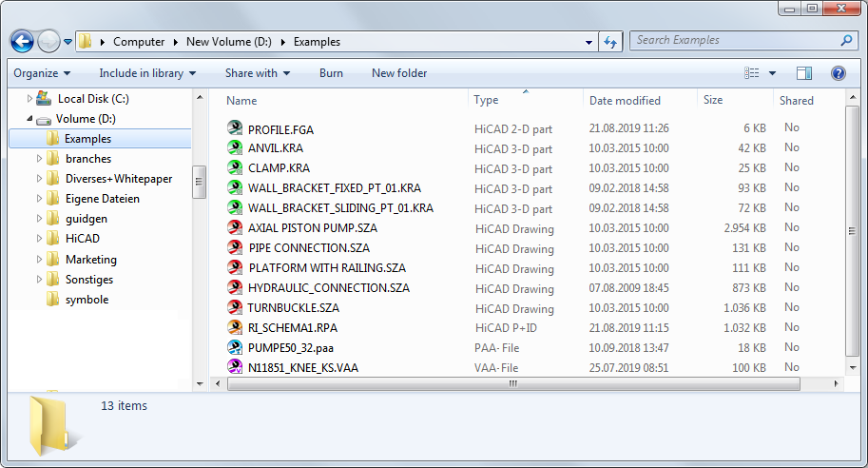Click Computer in the address breadcrumb
The width and height of the screenshot is (868, 468).
[x=139, y=42]
